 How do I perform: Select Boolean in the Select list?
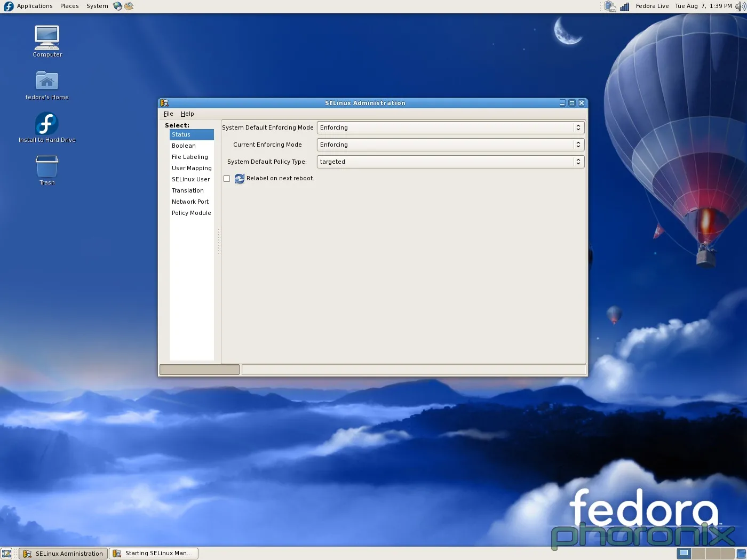click(192, 146)
